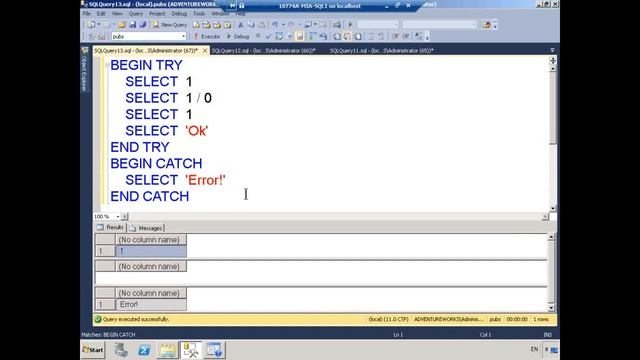
Task: Toggle the Results to File icon
Action: click(358, 36)
